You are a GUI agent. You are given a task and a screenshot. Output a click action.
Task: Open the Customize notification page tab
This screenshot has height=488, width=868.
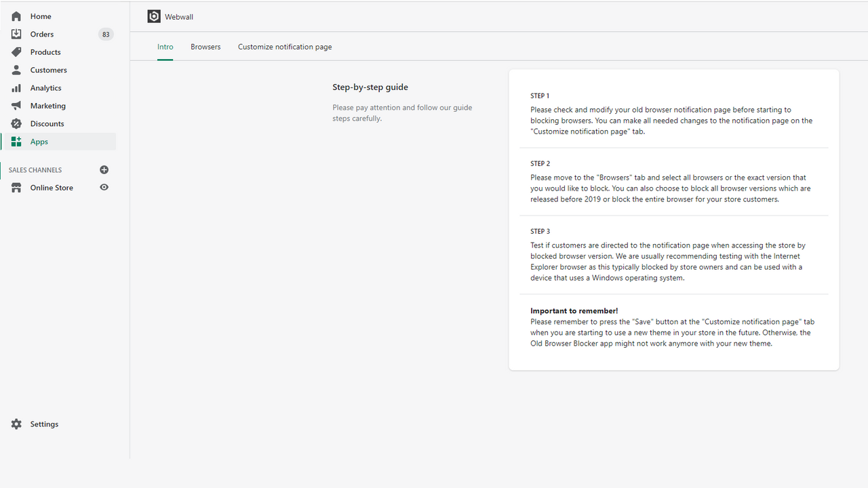[x=284, y=46]
